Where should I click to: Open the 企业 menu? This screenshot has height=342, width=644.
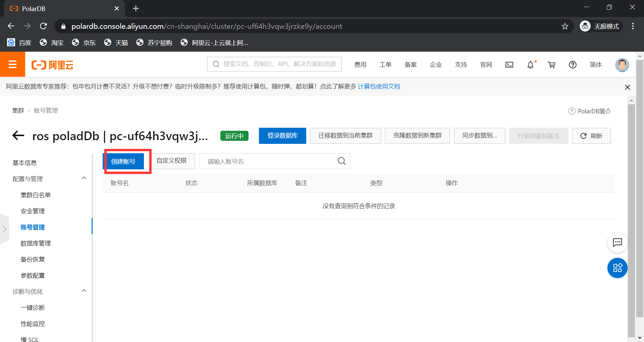pos(436,65)
